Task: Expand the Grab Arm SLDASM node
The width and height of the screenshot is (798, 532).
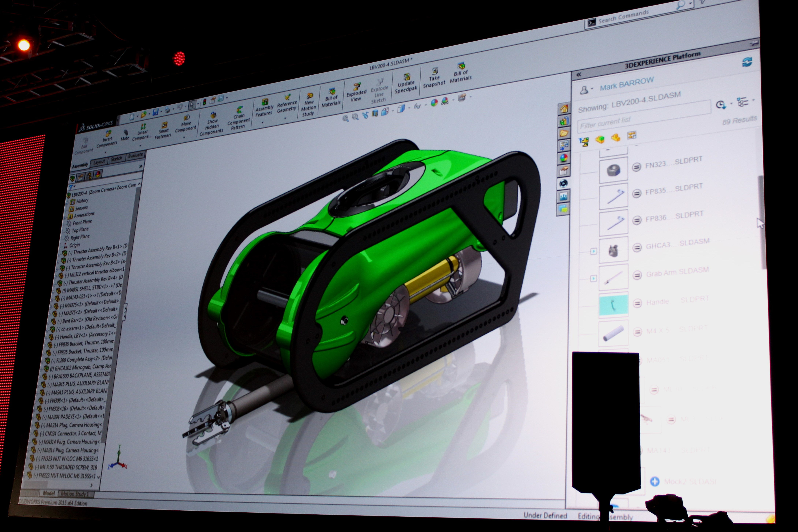Action: (x=593, y=279)
